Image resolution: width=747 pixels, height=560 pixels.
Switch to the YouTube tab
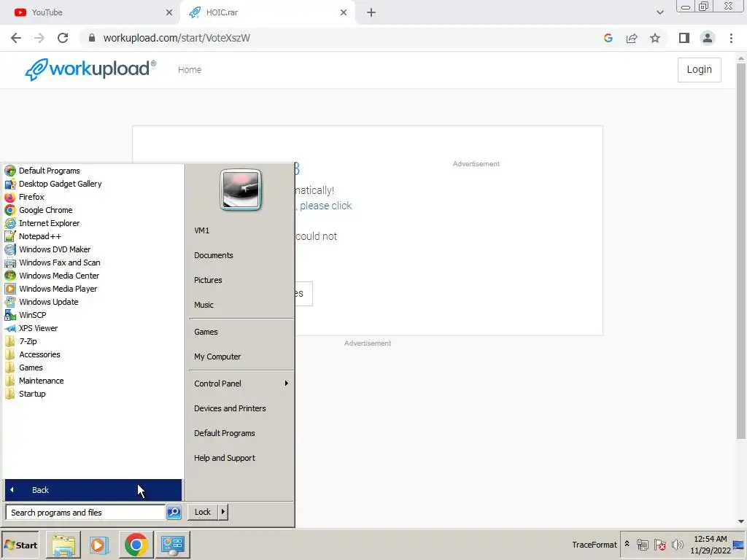click(x=90, y=12)
